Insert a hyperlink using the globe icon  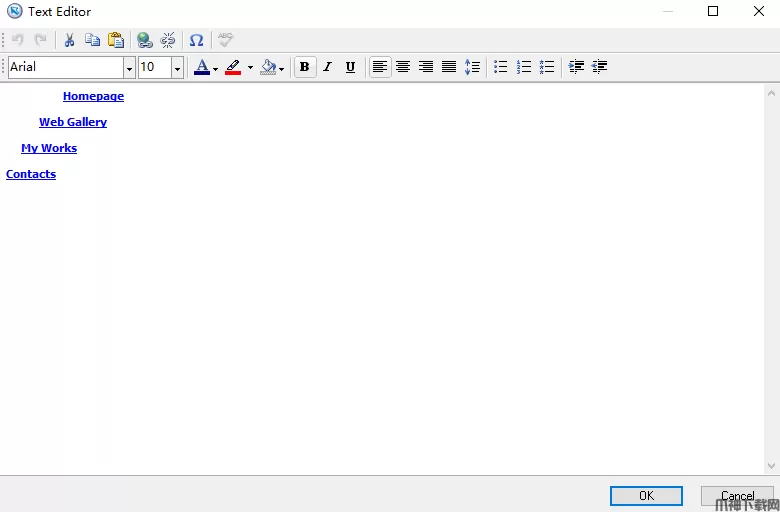tap(145, 40)
